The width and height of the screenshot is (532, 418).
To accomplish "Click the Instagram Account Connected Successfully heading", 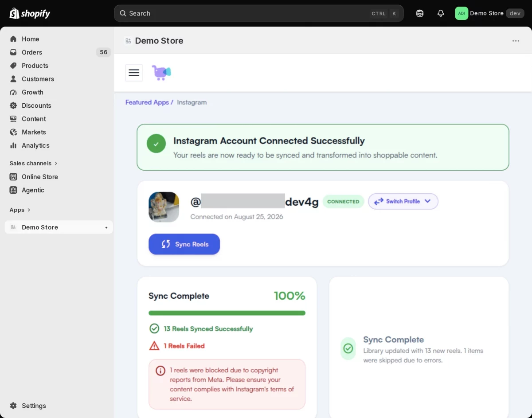I will point(269,141).
